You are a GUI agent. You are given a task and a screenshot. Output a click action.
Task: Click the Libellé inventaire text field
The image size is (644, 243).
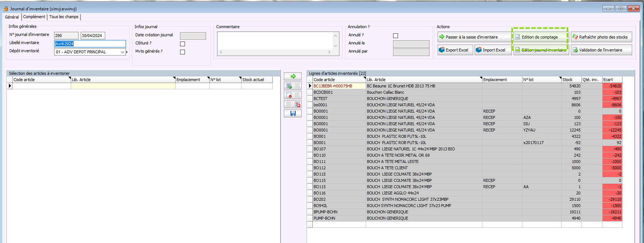[x=90, y=44]
